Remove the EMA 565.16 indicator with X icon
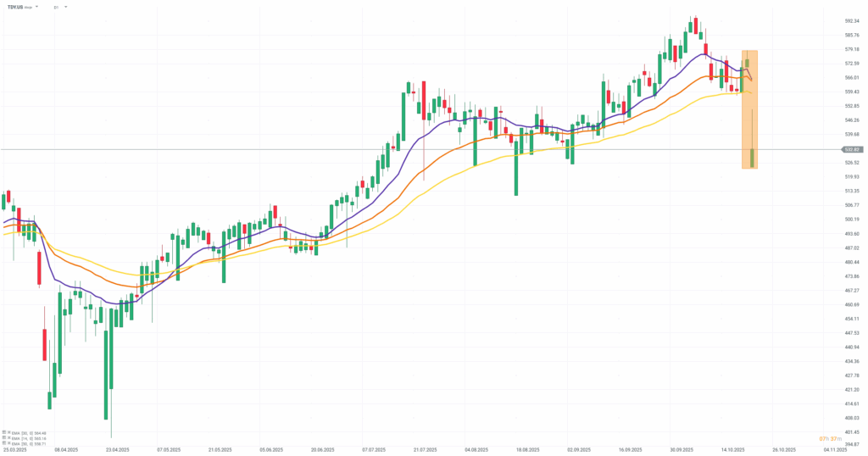 click(x=9, y=437)
